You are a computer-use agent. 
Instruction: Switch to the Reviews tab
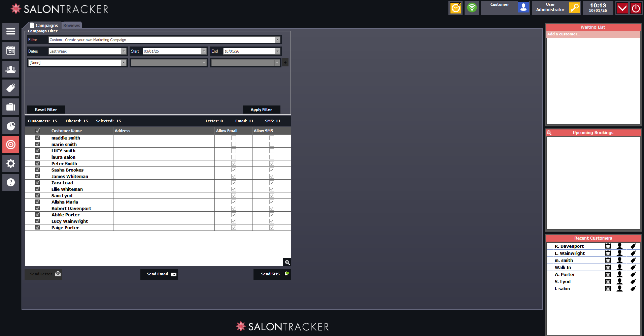[x=71, y=25]
